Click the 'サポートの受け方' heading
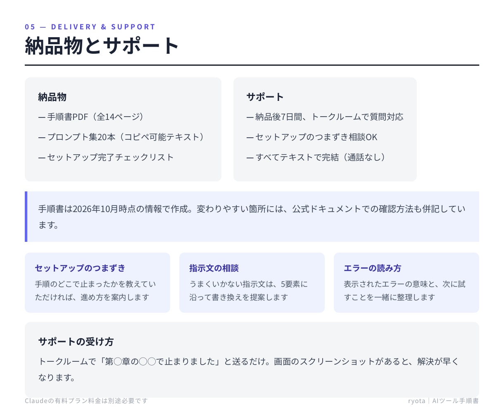 click(76, 342)
